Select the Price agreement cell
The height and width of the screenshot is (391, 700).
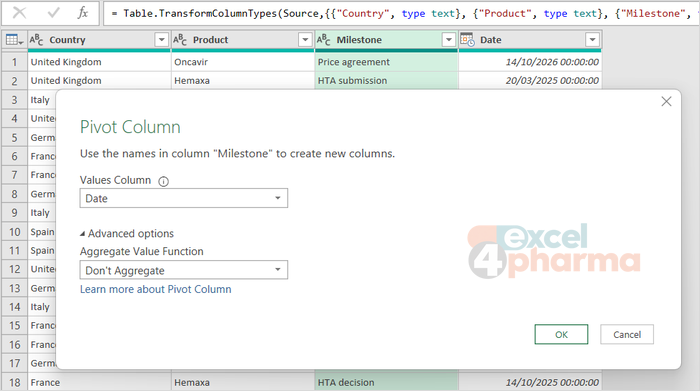pos(387,62)
